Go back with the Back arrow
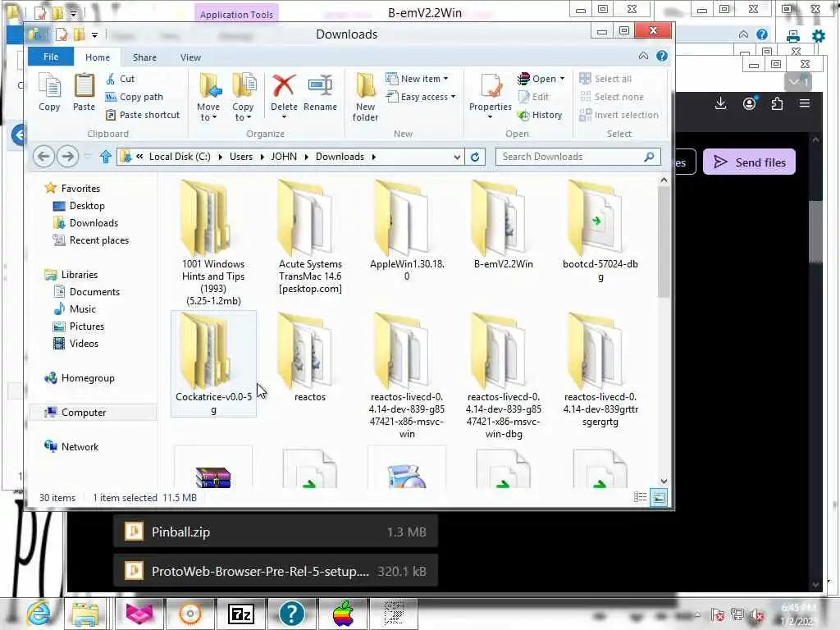 (x=43, y=157)
